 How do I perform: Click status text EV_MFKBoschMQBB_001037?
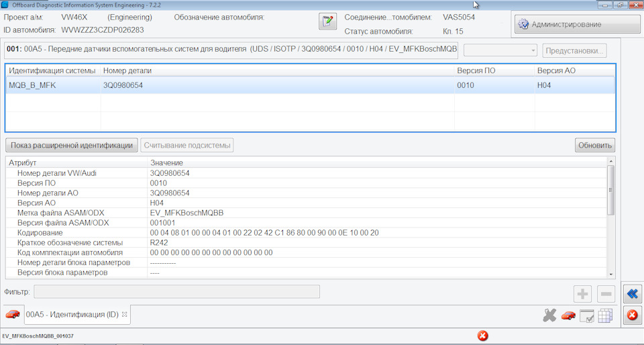click(x=38, y=336)
